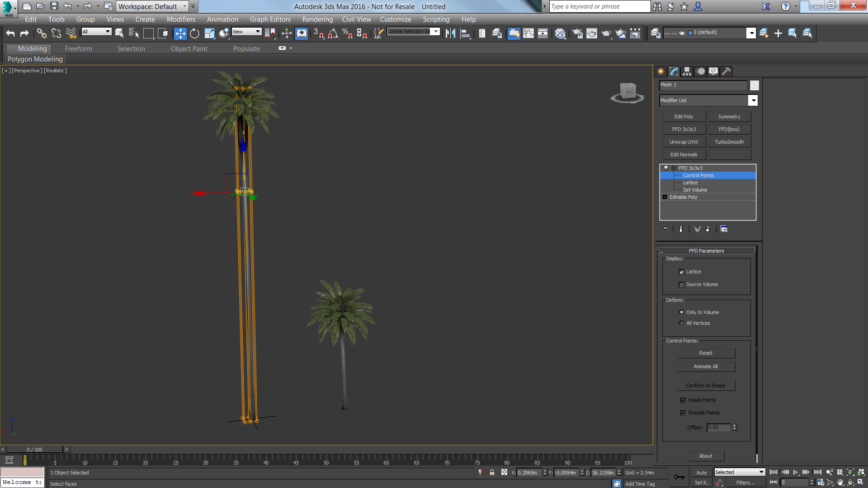This screenshot has height=488, width=868.
Task: Click the Angle Snap toggle icon
Action: (x=333, y=33)
